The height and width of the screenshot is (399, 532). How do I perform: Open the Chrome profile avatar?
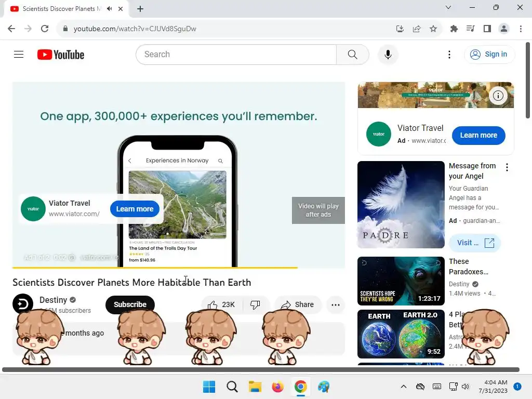pos(504,29)
